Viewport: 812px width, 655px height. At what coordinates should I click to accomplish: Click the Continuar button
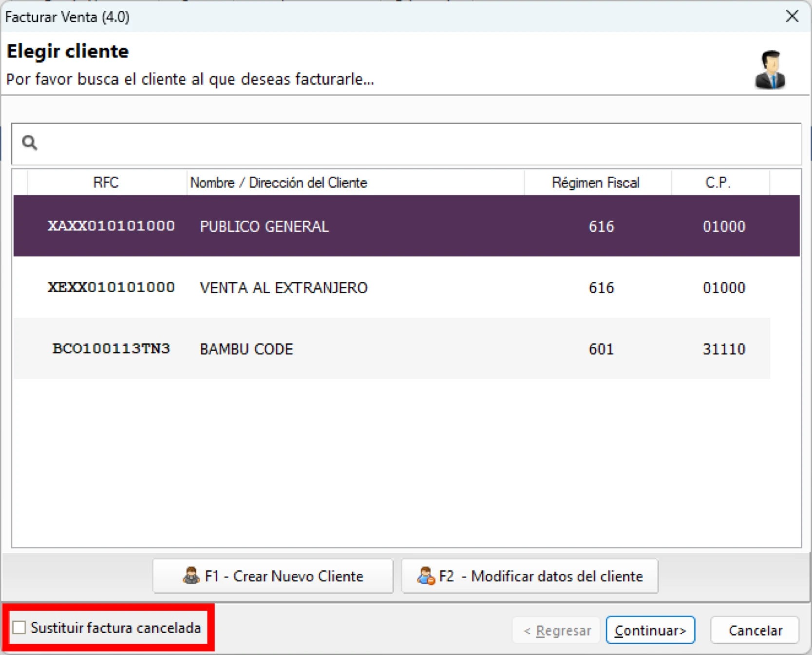650,630
